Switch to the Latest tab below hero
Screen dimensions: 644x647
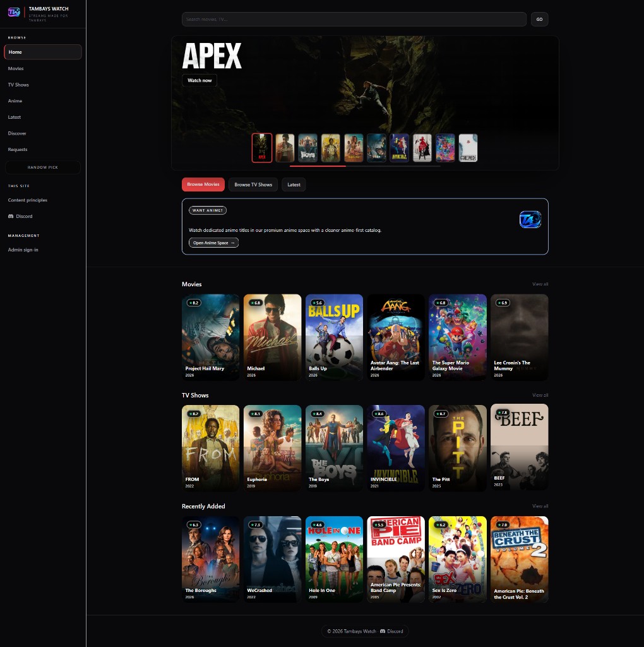click(294, 184)
